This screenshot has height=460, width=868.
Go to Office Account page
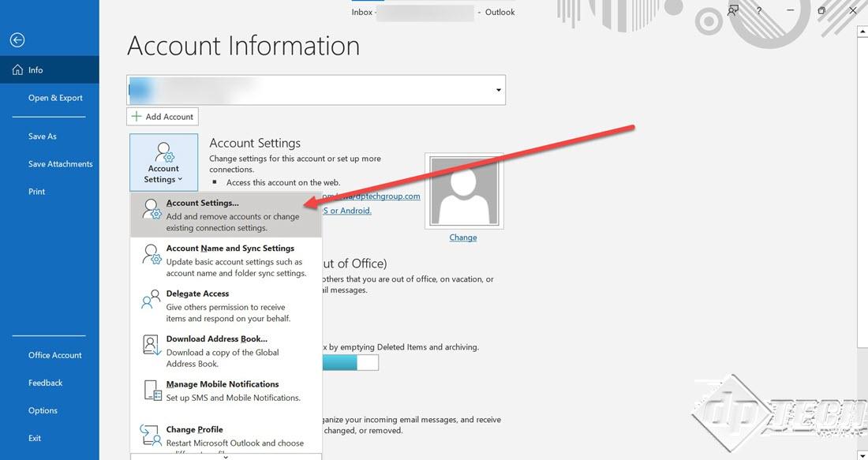click(x=54, y=355)
